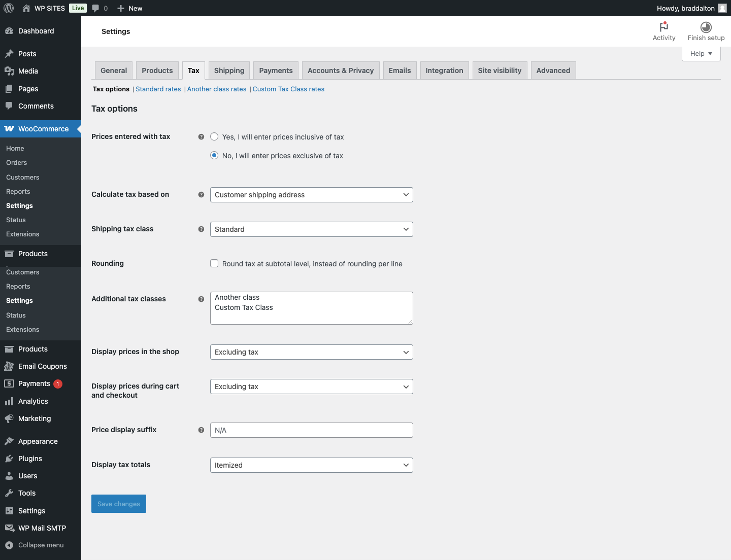Open the Display tax totals dropdown
The image size is (731, 560).
coord(311,465)
